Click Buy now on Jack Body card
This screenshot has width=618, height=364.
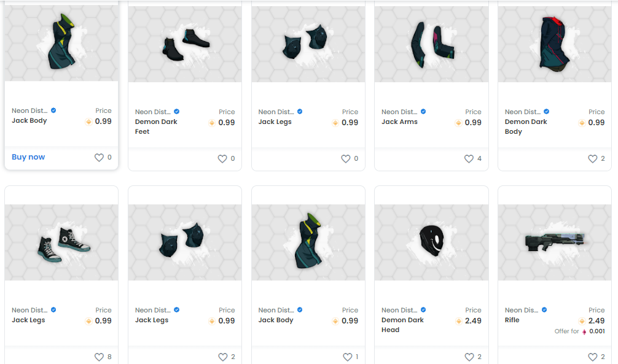click(x=28, y=157)
